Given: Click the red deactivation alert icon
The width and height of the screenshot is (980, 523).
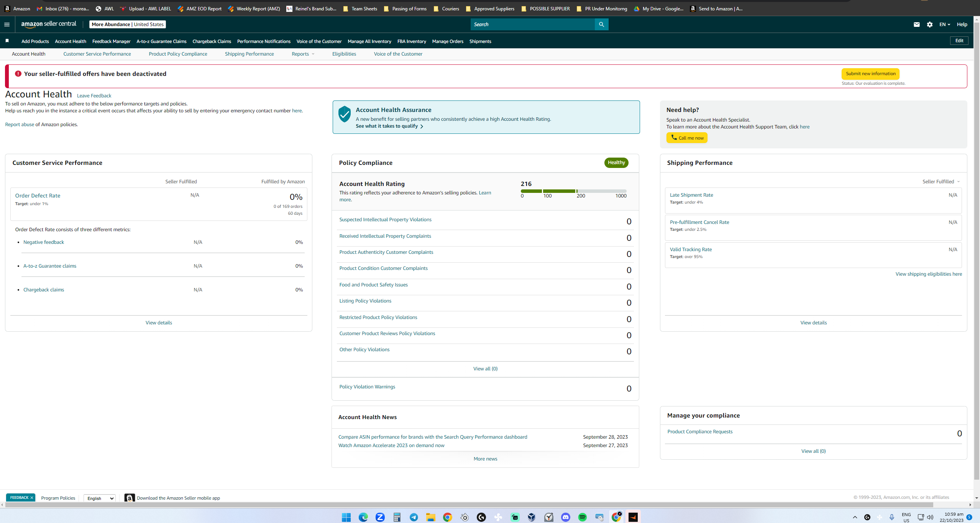Looking at the screenshot, I should click(18, 74).
